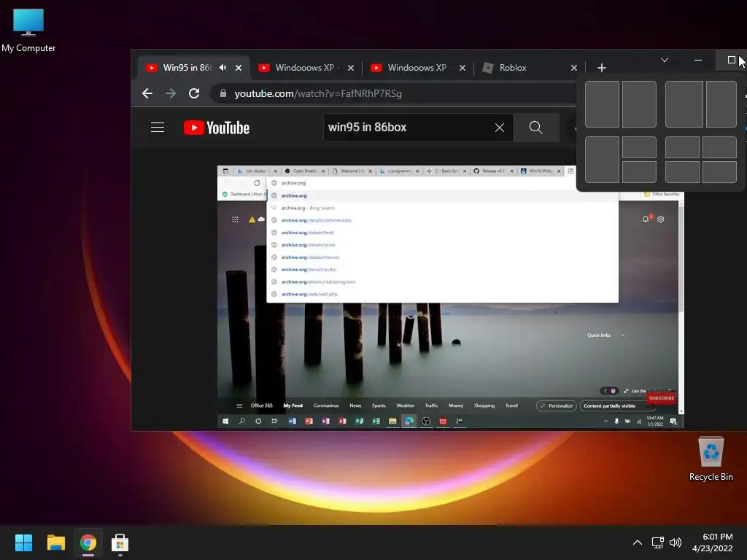Show hidden system tray icons
This screenshot has height=560, width=747.
coord(638,542)
